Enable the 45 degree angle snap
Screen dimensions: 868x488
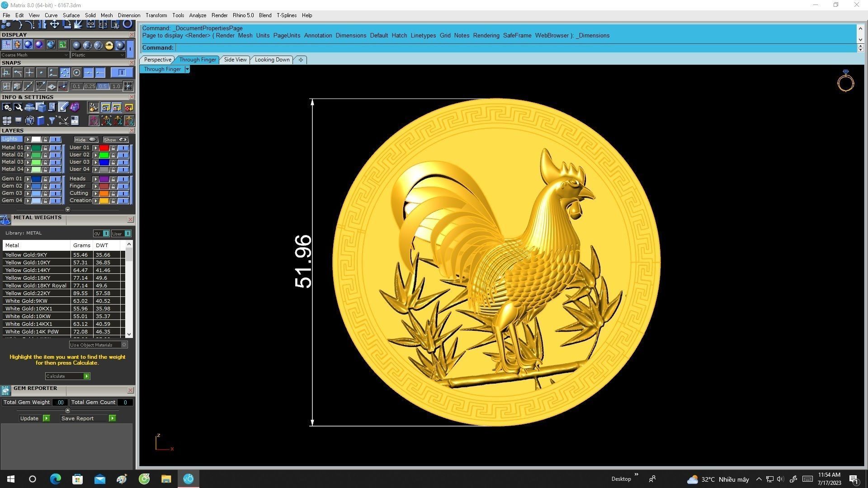(x=41, y=86)
